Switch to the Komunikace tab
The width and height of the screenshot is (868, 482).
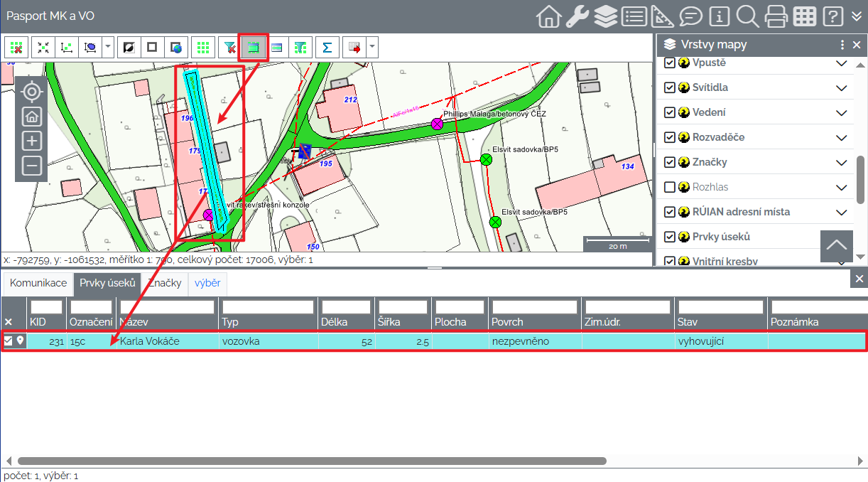[38, 283]
